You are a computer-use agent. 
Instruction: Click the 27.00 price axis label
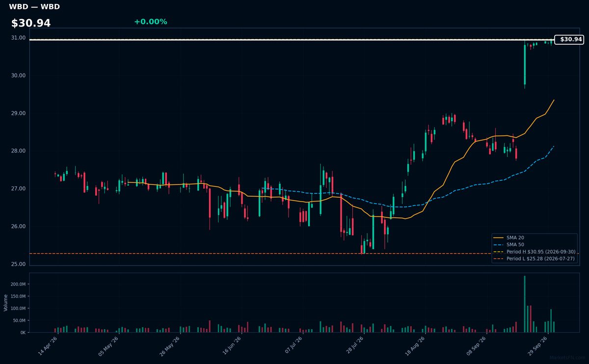click(18, 189)
